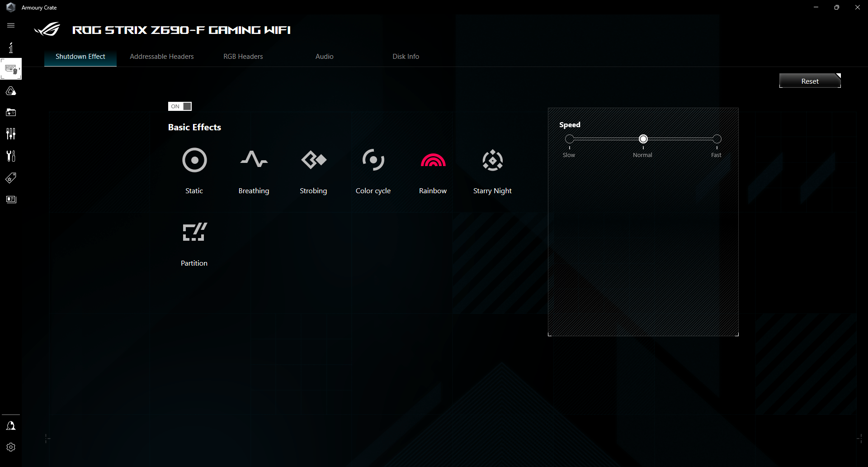The image size is (868, 467).
Task: Open the Deals tag icon in sidebar
Action: pos(11,177)
